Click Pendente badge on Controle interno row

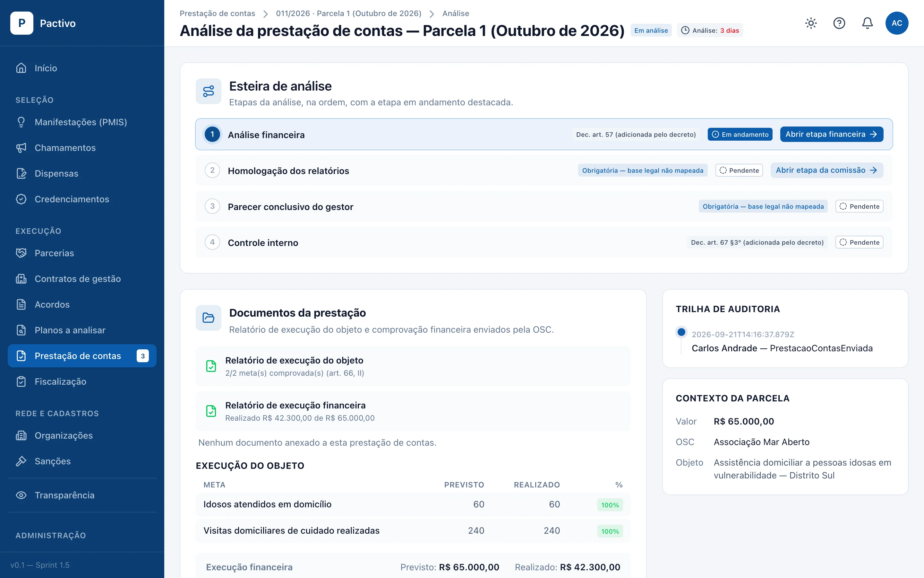(x=859, y=242)
